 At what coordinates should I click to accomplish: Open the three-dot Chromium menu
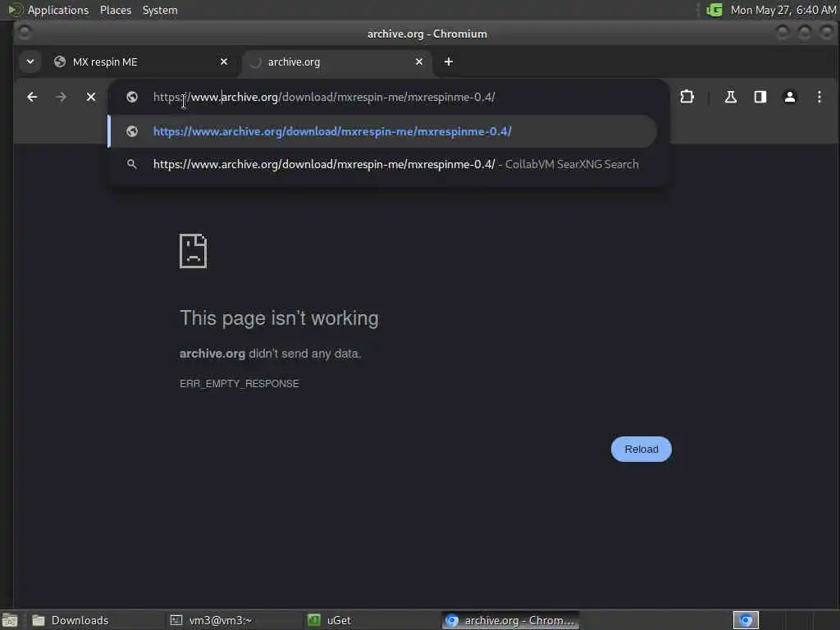pyautogui.click(x=819, y=97)
